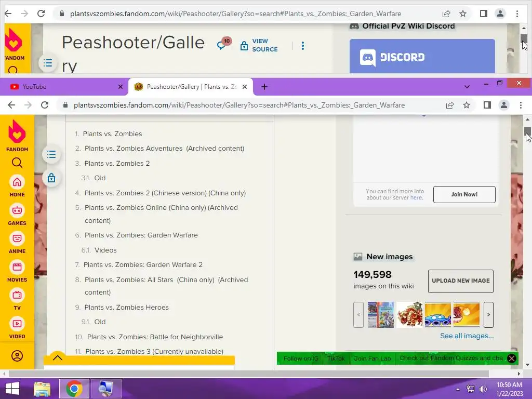Open user account icon at sidebar bottom

17,356
